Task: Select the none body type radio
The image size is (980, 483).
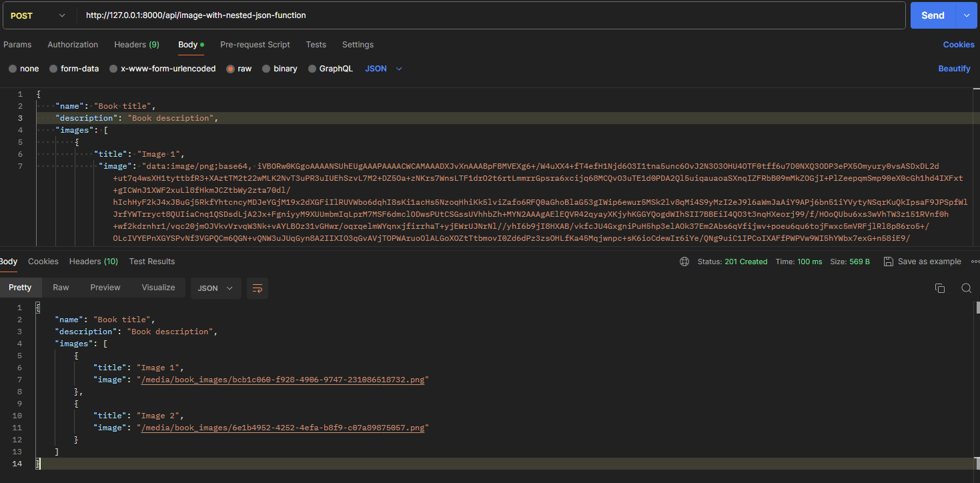Action: pyautogui.click(x=13, y=69)
